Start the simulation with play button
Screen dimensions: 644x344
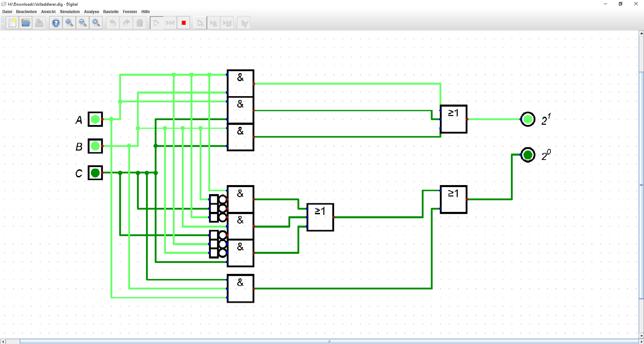(x=156, y=23)
